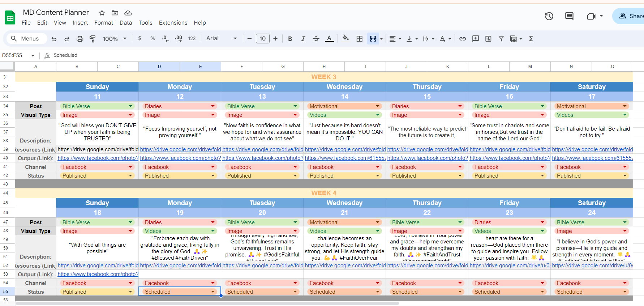Viewport: 644px width, 306px height.
Task: Print the spreadsheet with the printer icon
Action: click(x=80, y=39)
